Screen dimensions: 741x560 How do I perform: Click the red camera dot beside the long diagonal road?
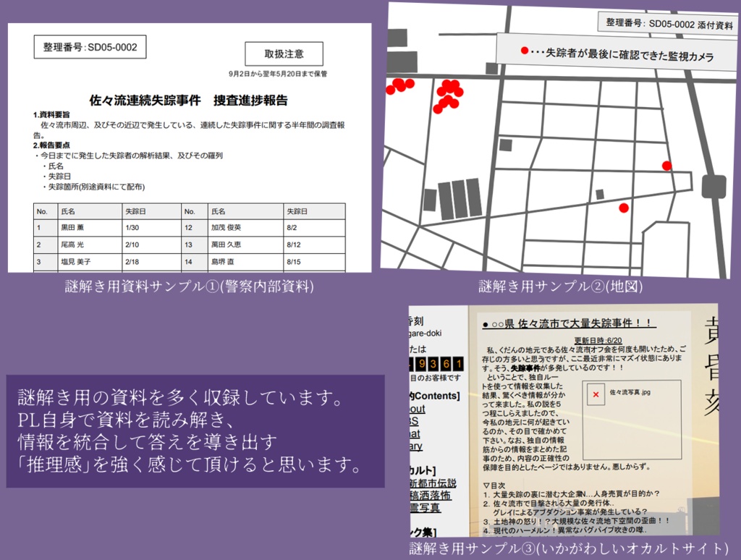point(624,208)
